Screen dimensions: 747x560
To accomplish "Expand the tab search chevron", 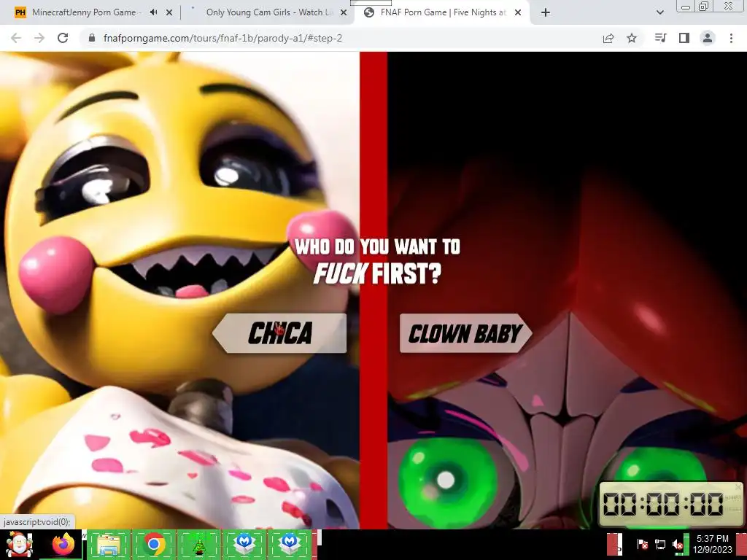I will point(659,13).
